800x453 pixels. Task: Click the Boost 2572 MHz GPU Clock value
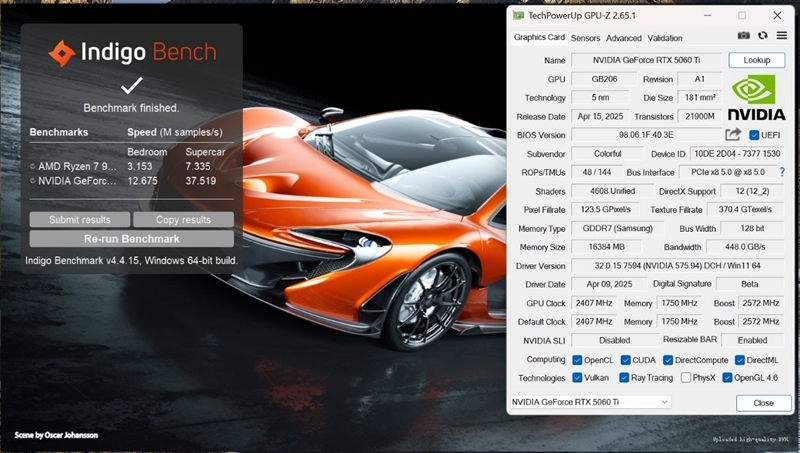tap(761, 303)
